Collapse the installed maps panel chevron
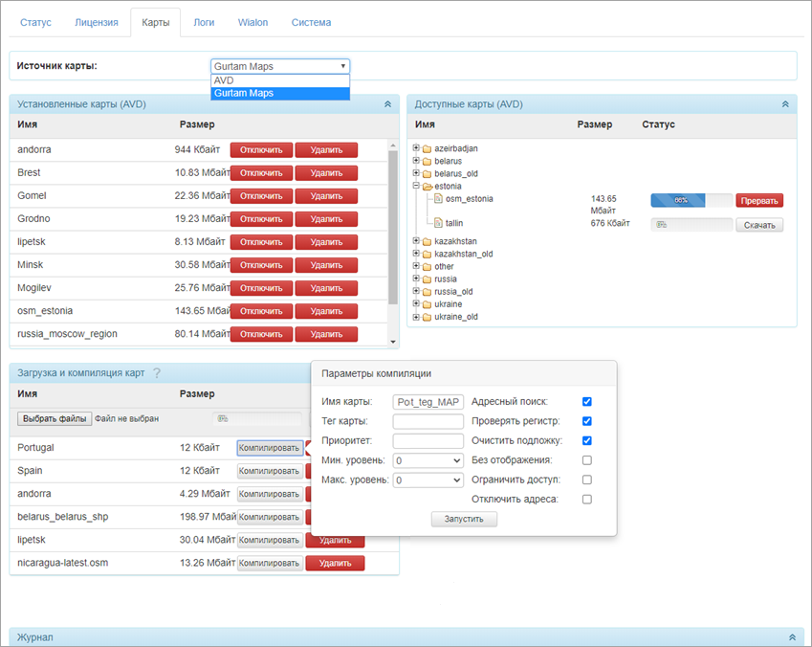812x647 pixels. pos(387,104)
